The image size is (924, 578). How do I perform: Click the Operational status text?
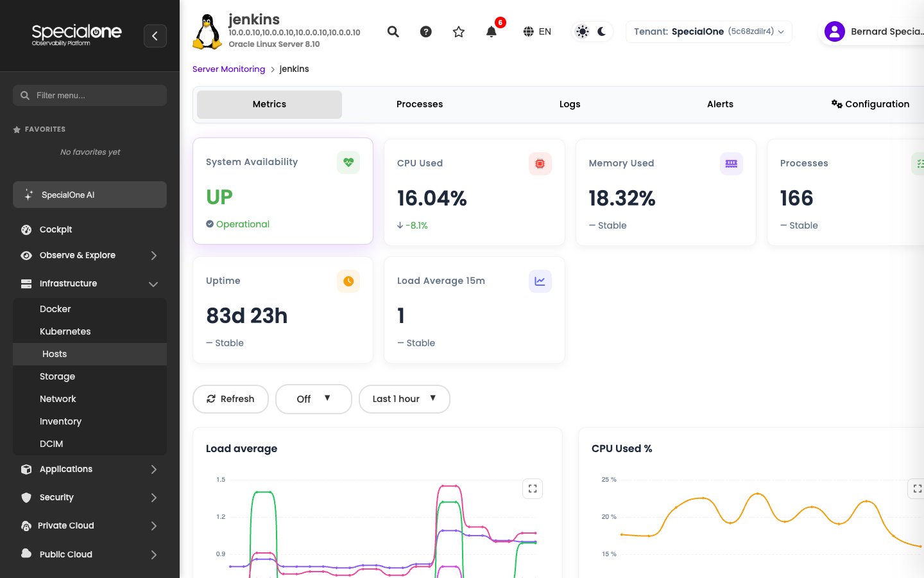(x=243, y=224)
